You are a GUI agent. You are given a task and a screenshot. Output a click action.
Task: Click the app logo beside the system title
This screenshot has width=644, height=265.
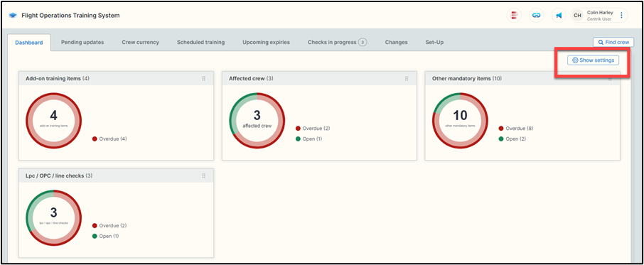click(x=13, y=16)
